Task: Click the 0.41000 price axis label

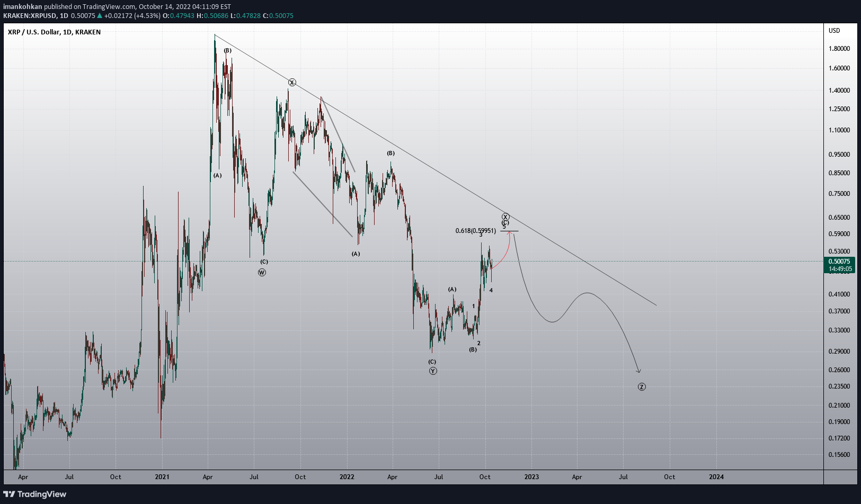Action: [x=839, y=294]
